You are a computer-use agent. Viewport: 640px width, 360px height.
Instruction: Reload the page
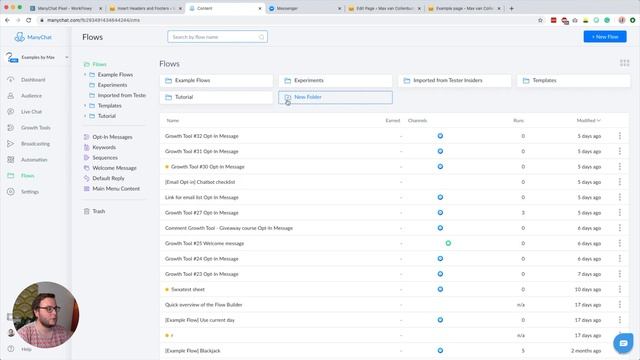pos(29,20)
